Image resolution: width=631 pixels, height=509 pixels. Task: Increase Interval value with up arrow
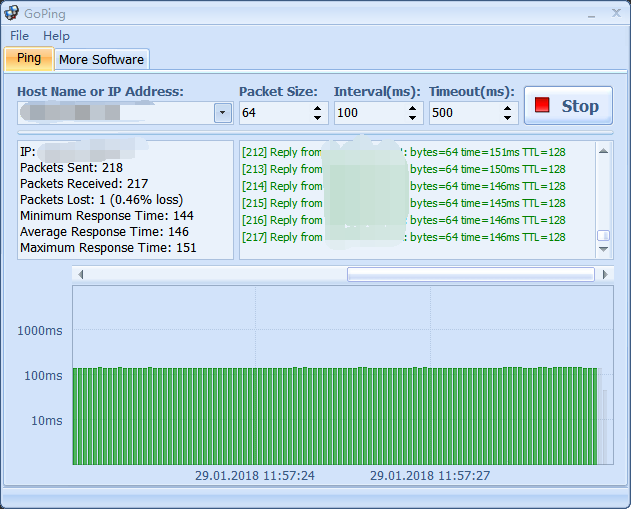coord(413,108)
